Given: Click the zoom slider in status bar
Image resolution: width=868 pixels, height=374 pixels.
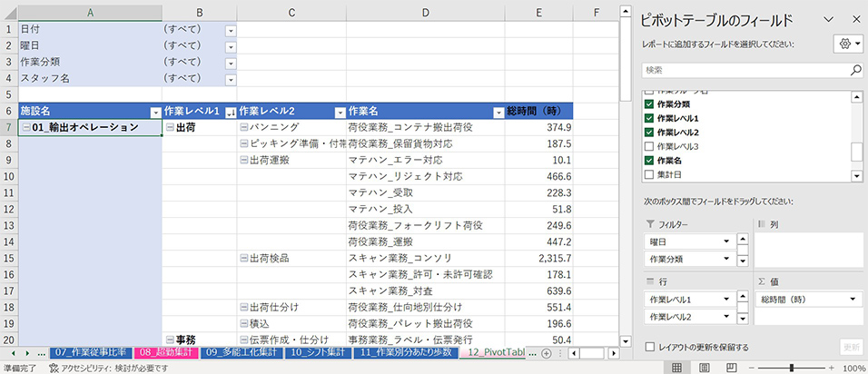Looking at the screenshot, I should [x=792, y=368].
